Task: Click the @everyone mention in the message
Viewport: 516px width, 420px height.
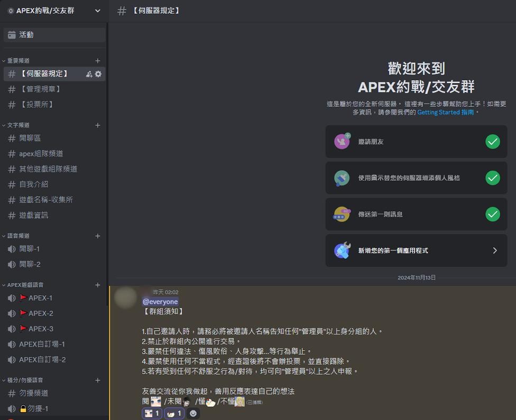Action: tap(160, 301)
